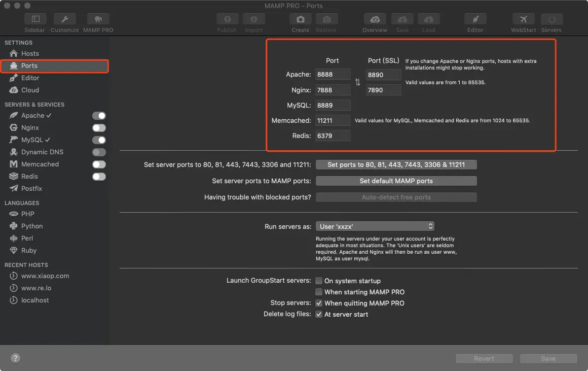Image resolution: width=588 pixels, height=371 pixels.
Task: Create a snapshot with camera icon
Action: click(301, 19)
